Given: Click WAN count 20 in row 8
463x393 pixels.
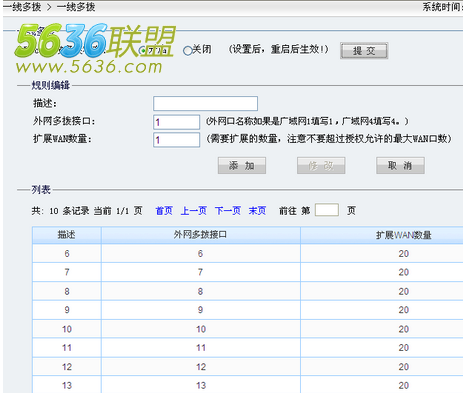Looking at the screenshot, I should (x=404, y=291).
